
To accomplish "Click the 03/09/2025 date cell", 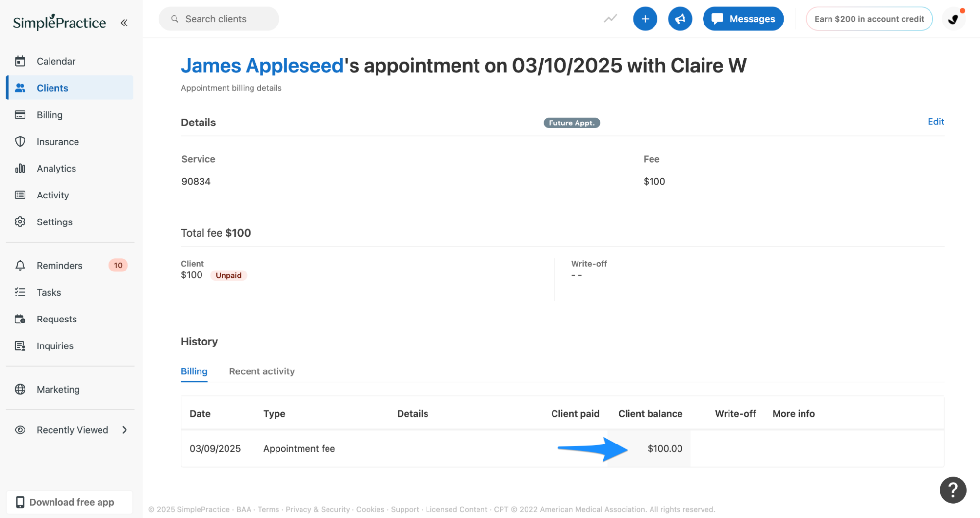I will click(x=215, y=448).
